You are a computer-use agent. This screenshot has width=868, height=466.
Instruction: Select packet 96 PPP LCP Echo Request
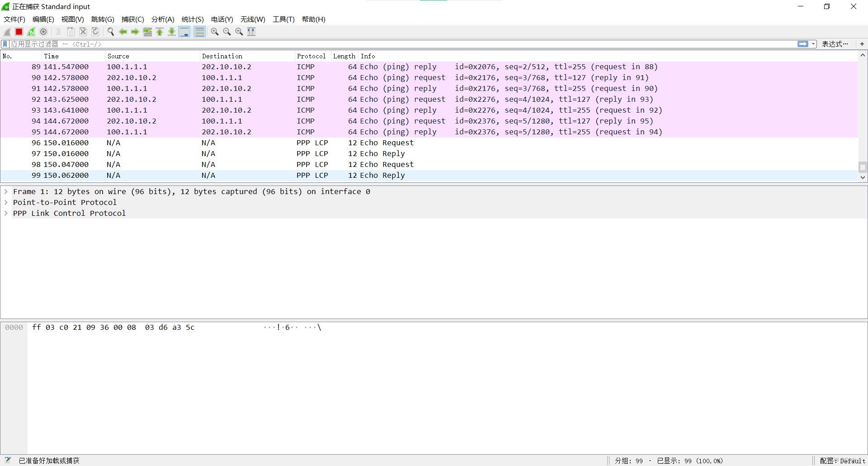(429, 143)
